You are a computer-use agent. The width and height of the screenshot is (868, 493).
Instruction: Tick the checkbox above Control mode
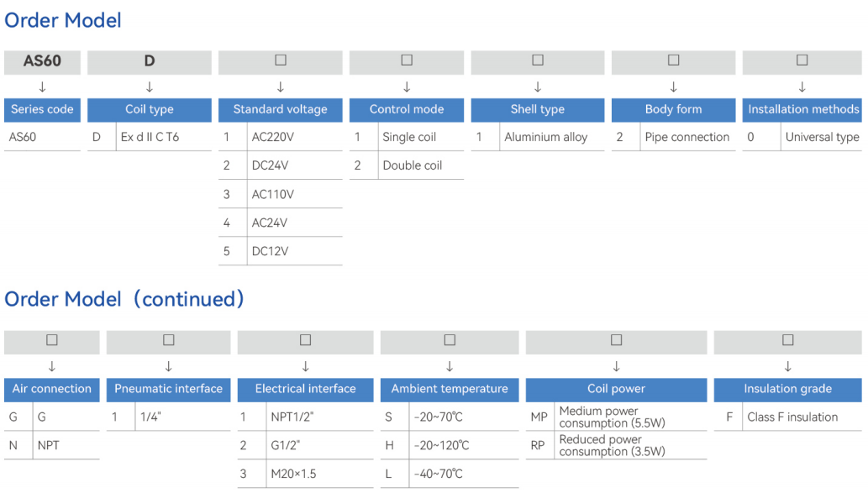[407, 60]
